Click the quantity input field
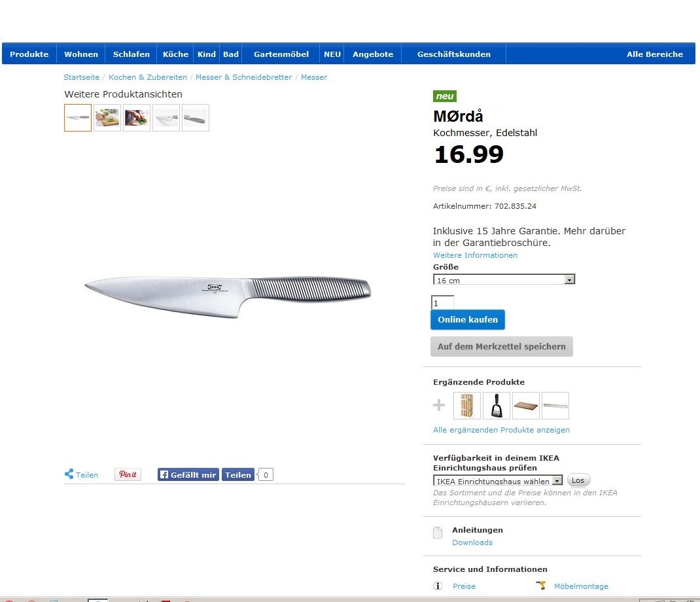Viewport: 700px width, 602px height. pos(442,303)
